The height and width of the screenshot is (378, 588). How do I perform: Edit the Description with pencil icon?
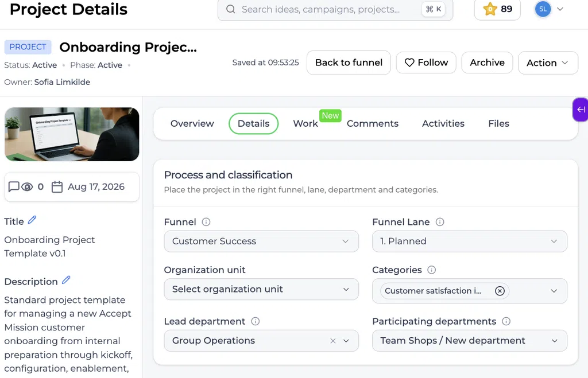tap(66, 280)
